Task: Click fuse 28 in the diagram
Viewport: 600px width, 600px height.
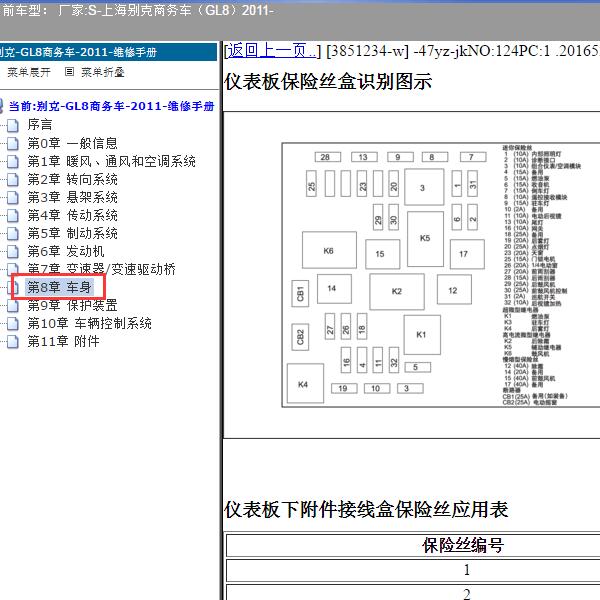Action: click(x=328, y=157)
